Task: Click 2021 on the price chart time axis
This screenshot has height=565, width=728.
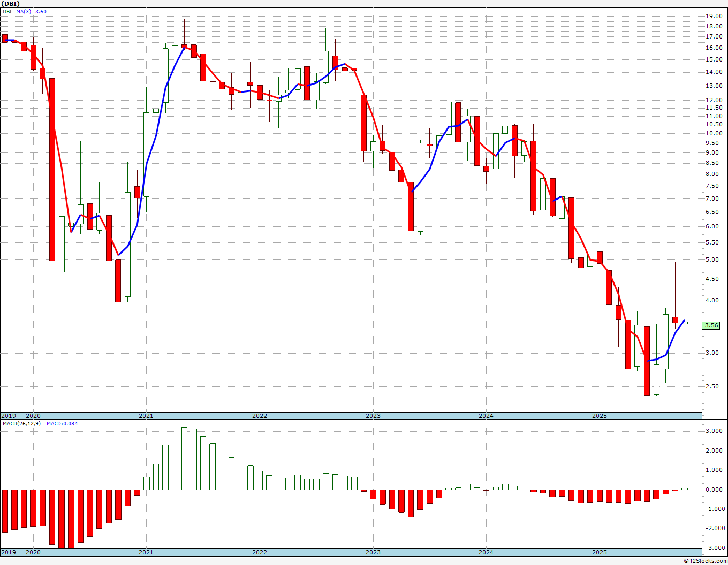Action: (146, 416)
